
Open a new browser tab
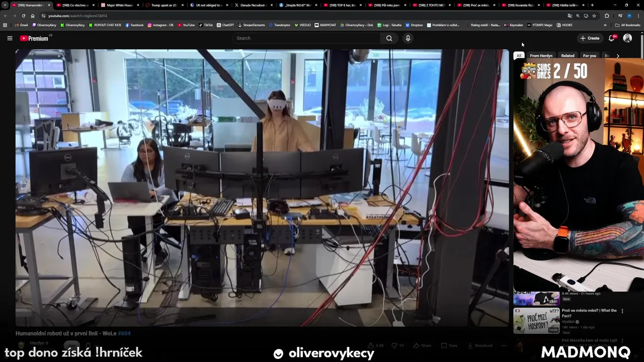pos(592,5)
